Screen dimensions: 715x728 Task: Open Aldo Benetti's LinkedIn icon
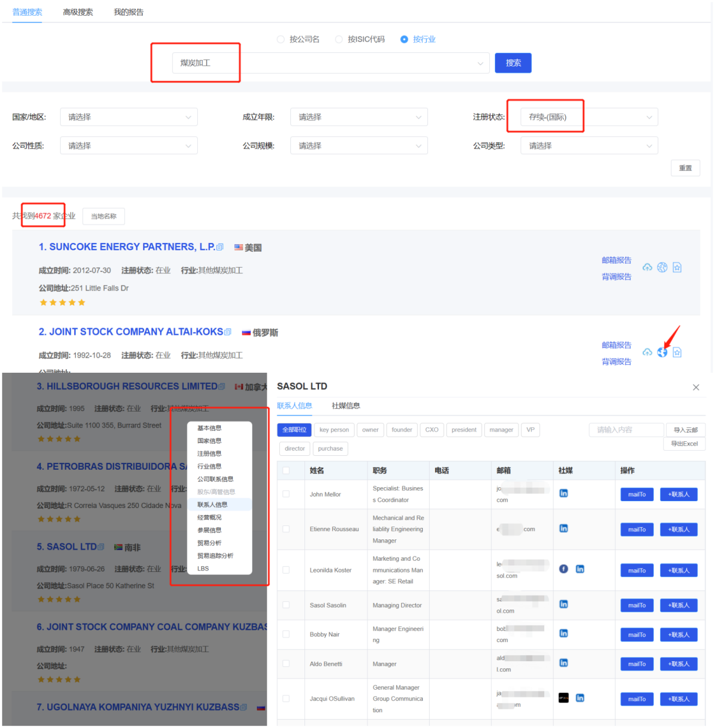563,663
